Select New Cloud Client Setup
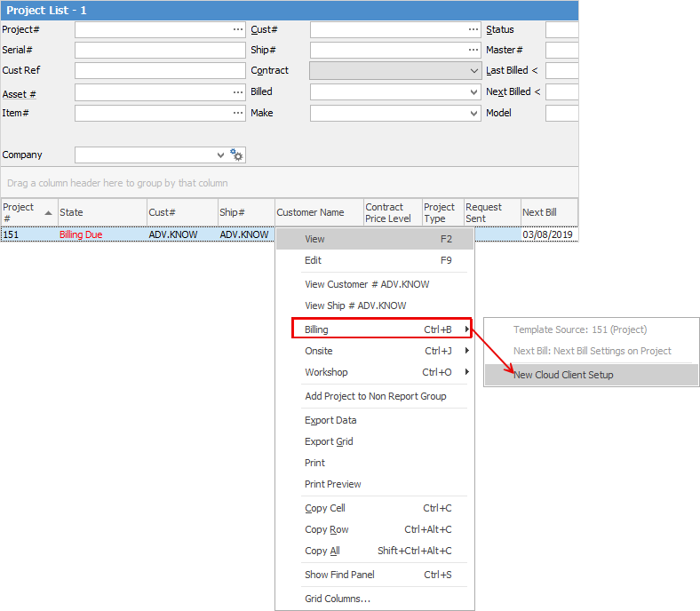 tap(591, 375)
